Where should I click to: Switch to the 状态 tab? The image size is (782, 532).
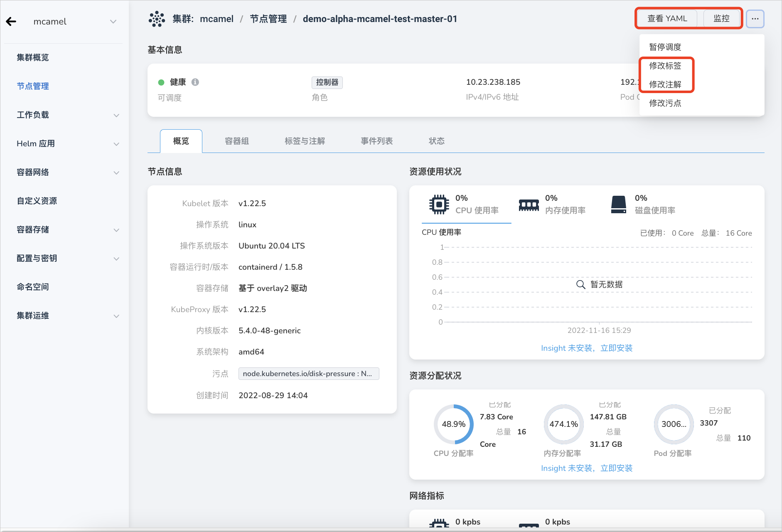point(437,141)
